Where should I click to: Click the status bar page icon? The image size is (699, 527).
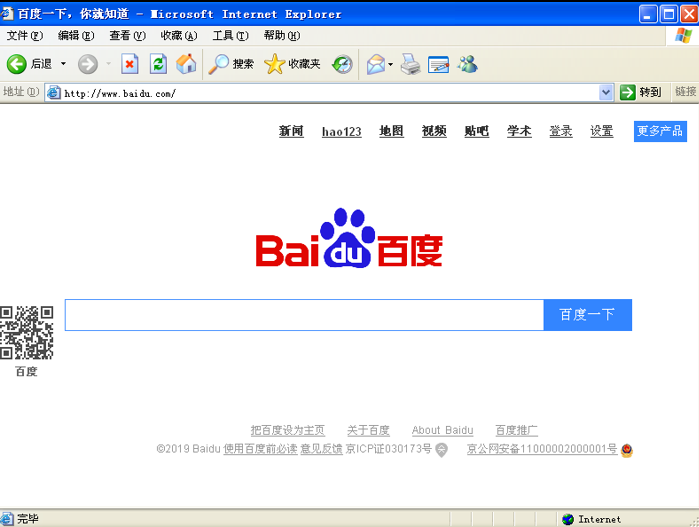7,519
